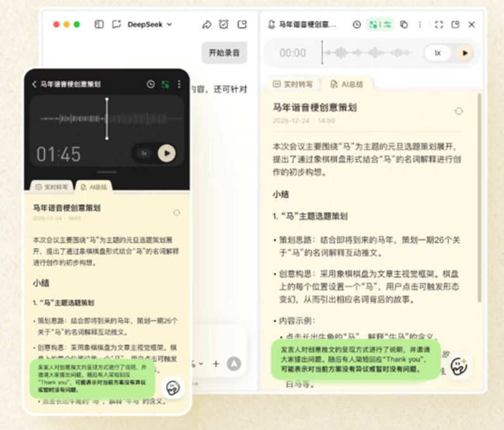The image size is (504, 430).
Task: Open the DeepSeek model dropdown
Action: click(x=150, y=25)
